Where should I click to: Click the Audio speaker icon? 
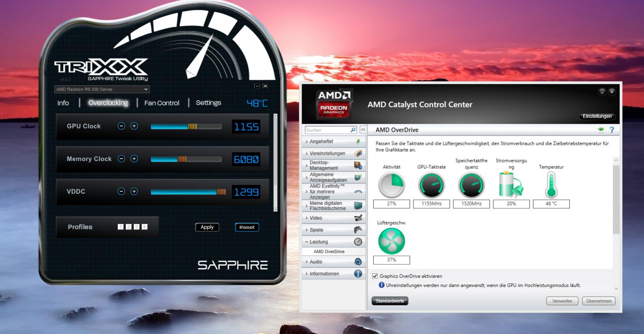click(358, 262)
